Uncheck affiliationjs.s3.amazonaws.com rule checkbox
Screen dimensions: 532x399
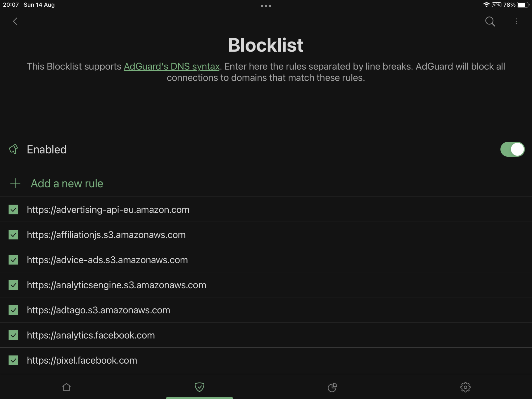click(x=13, y=235)
